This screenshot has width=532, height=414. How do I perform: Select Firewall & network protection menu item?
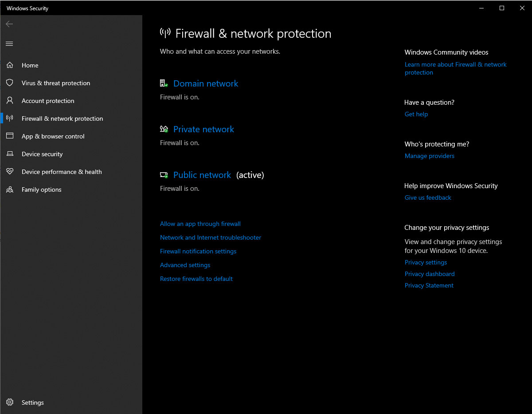(62, 118)
